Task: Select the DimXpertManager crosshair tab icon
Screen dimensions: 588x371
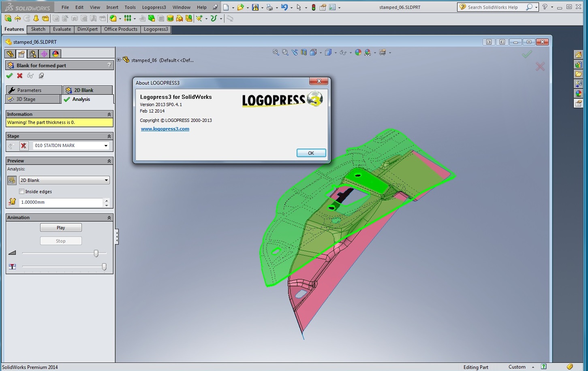Action: click(x=44, y=54)
